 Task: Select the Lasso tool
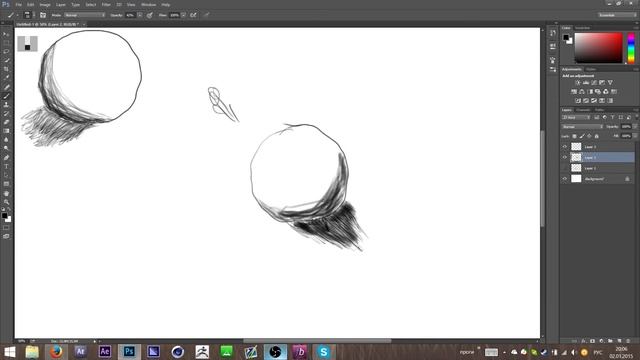[6, 51]
